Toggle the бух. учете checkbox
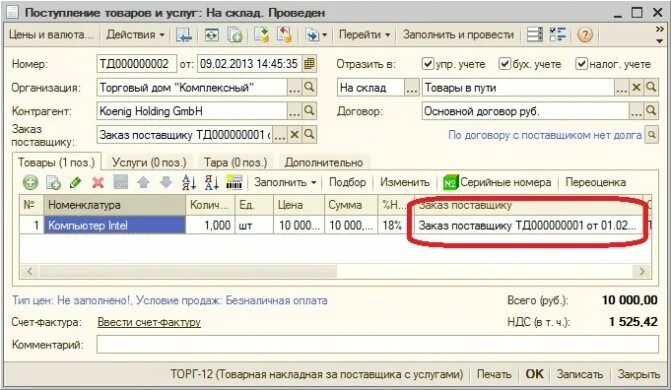 click(505, 64)
